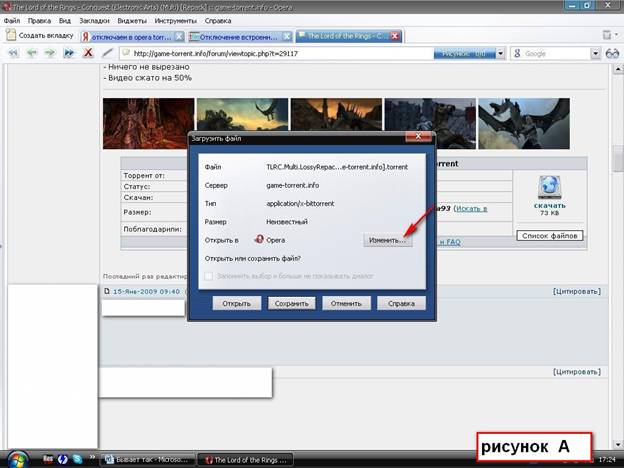
Task: Click Сохранить button in dialog
Action: coord(291,303)
